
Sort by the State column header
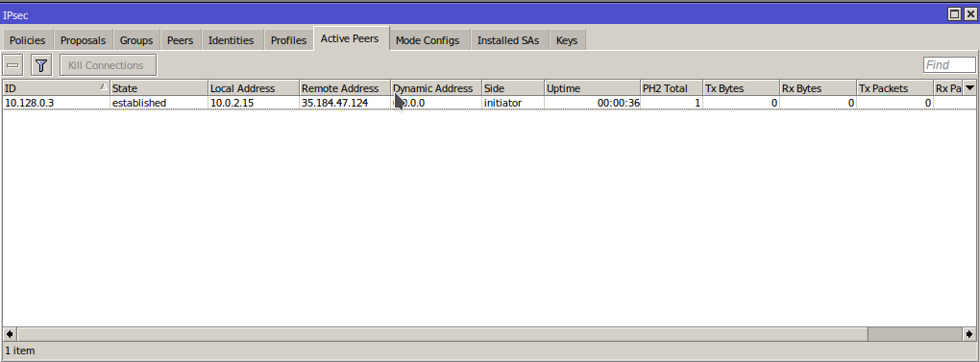click(159, 88)
